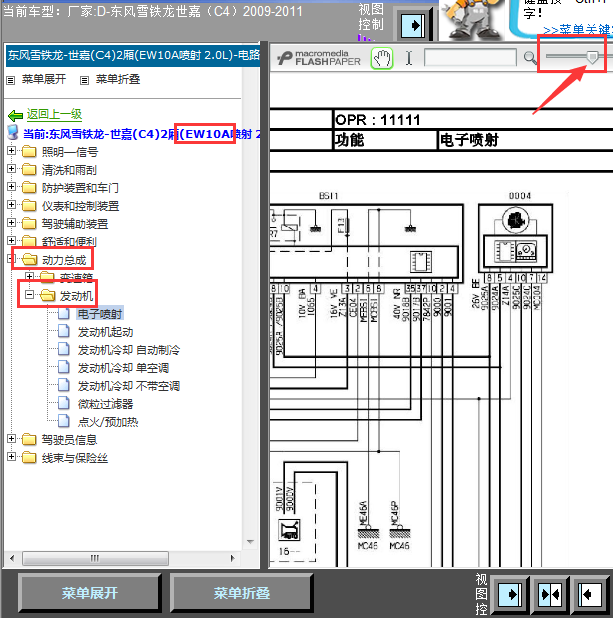Click the horizontal scrollbar right arrow

(x=233, y=558)
